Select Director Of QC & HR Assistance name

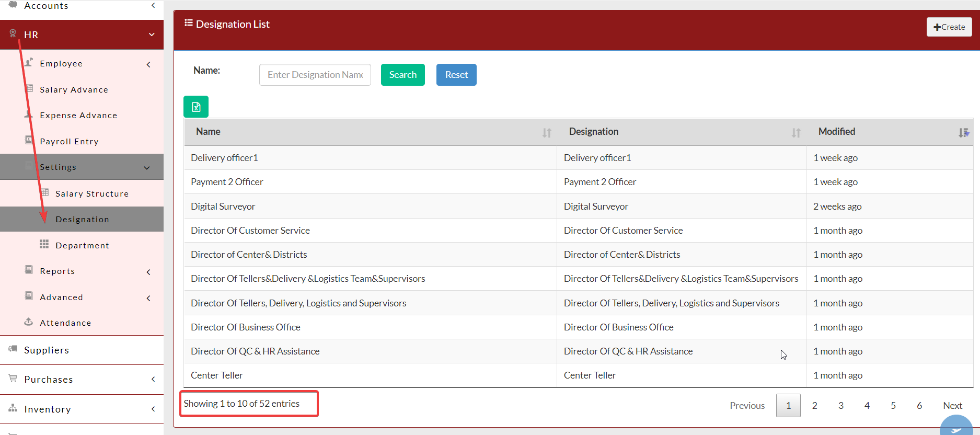[x=370, y=351]
